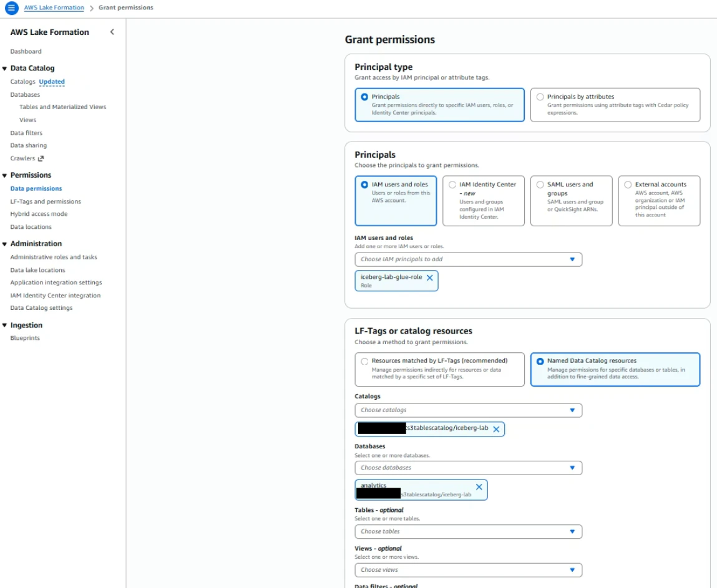Open Data locations in sidebar

point(31,227)
